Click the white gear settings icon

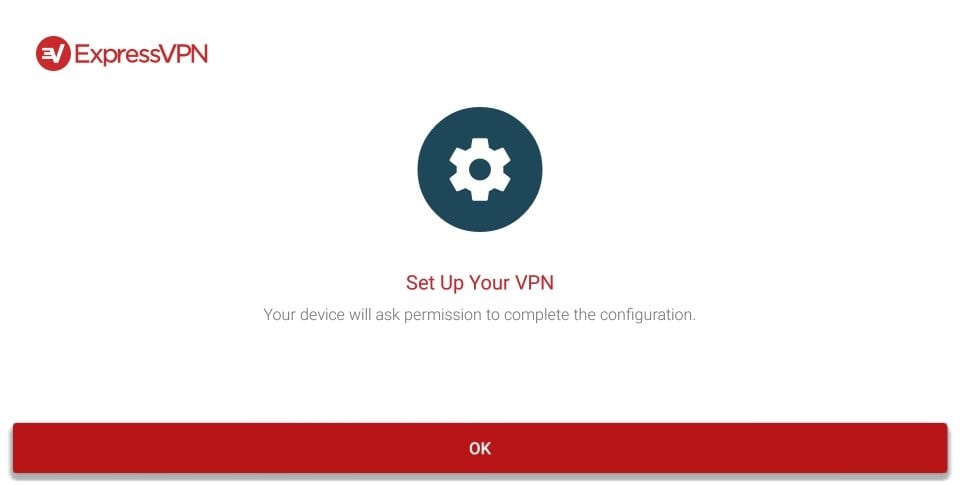480,169
